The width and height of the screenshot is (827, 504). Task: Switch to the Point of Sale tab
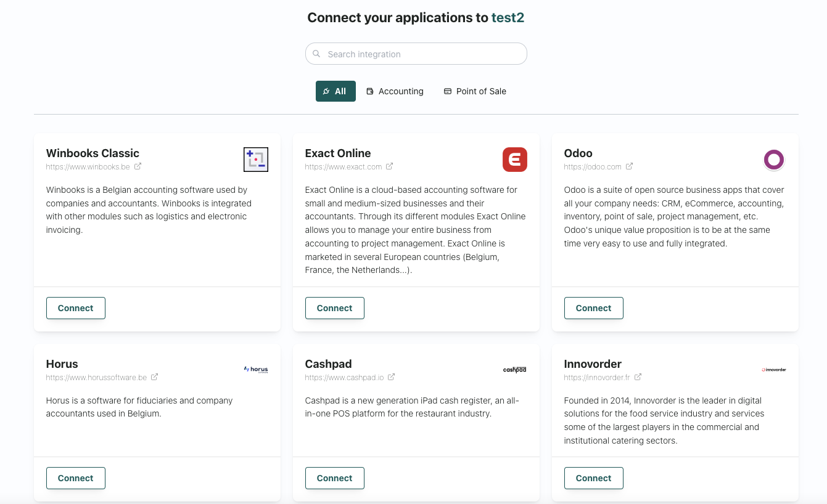(475, 91)
